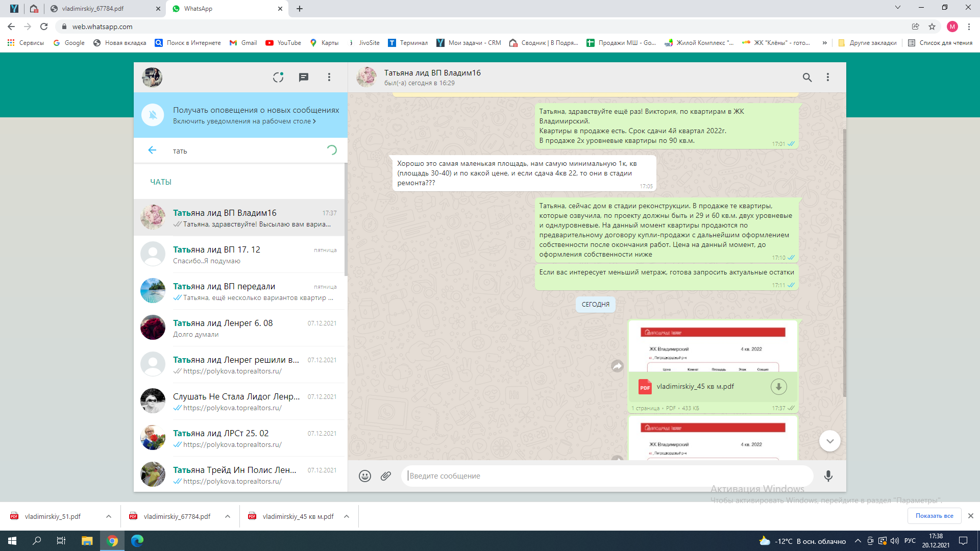Start a new chat icon
980x551 pixels.
pyautogui.click(x=304, y=77)
